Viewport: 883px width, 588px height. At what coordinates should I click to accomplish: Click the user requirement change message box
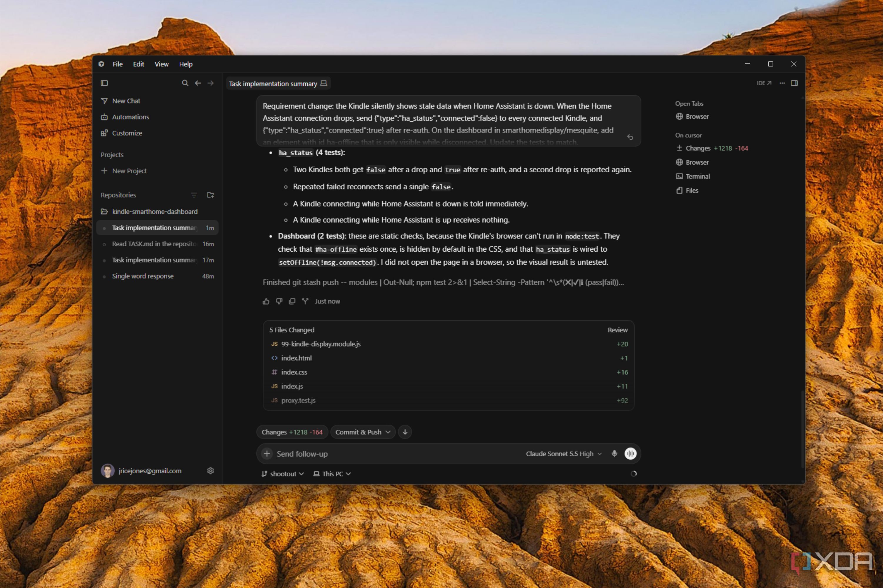(449, 121)
